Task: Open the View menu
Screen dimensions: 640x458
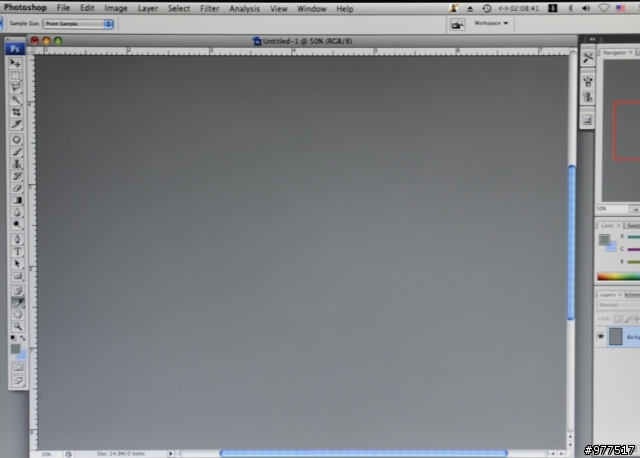Action: (278, 9)
